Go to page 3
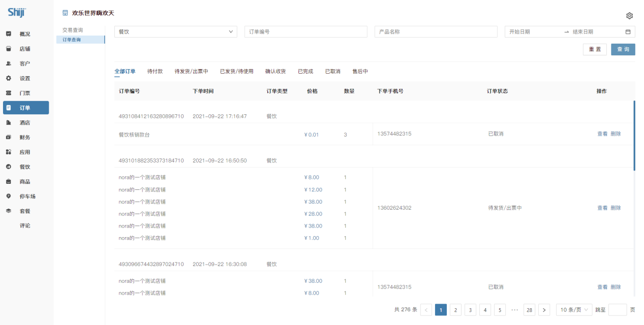The height and width of the screenshot is (325, 644). click(x=470, y=310)
